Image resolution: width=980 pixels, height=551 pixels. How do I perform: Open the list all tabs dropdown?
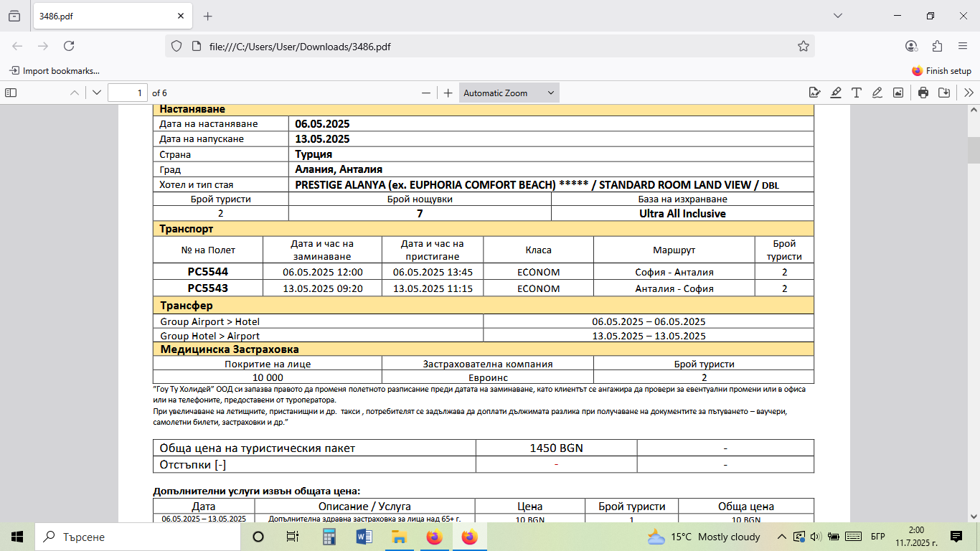(837, 16)
